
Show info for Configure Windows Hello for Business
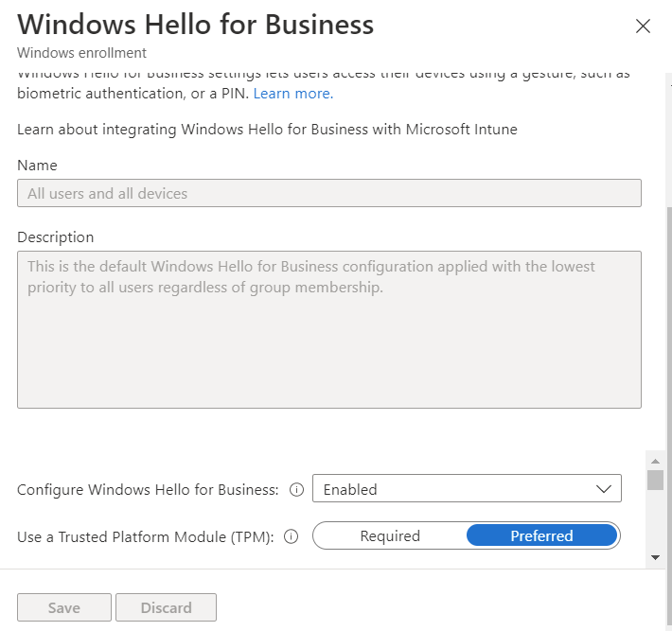[x=296, y=489]
